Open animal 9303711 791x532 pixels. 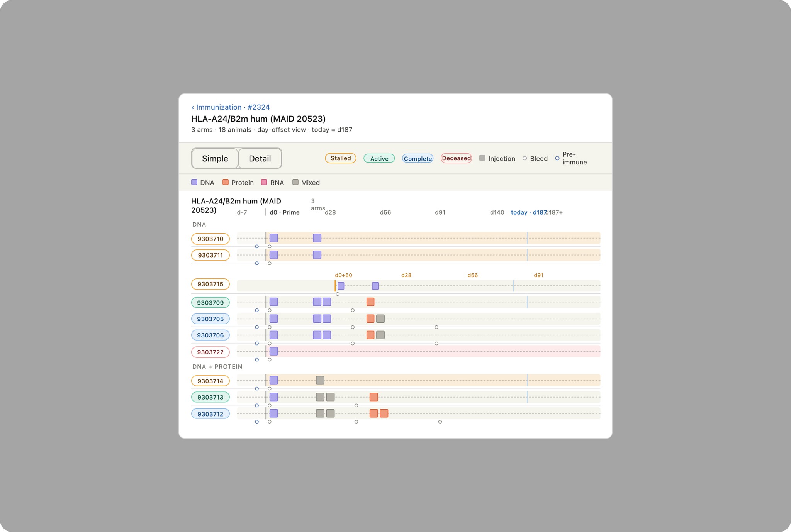210,255
